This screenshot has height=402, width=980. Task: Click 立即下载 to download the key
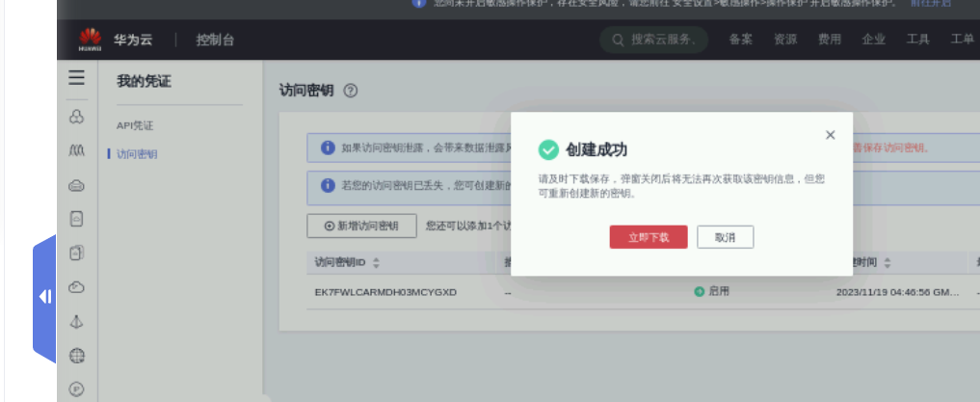(x=649, y=237)
